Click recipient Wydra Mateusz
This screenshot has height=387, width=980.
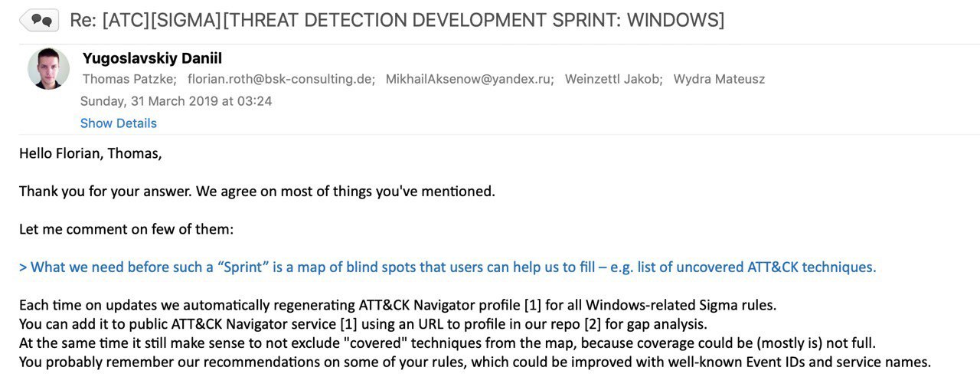click(719, 79)
